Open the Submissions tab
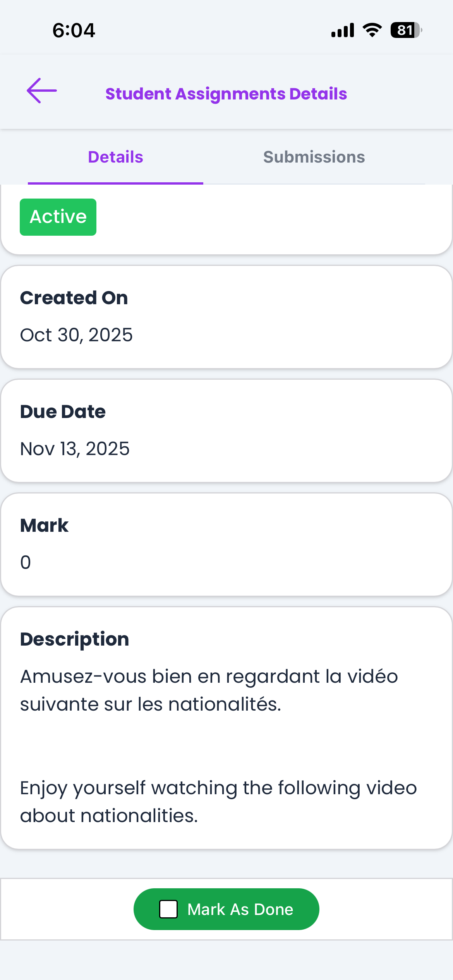Viewport: 453px width, 980px height. tap(314, 157)
